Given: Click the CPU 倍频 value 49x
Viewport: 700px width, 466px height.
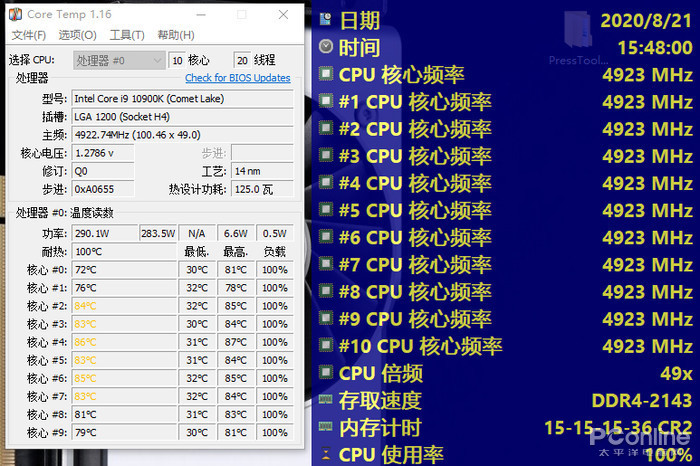Looking at the screenshot, I should click(x=676, y=374).
